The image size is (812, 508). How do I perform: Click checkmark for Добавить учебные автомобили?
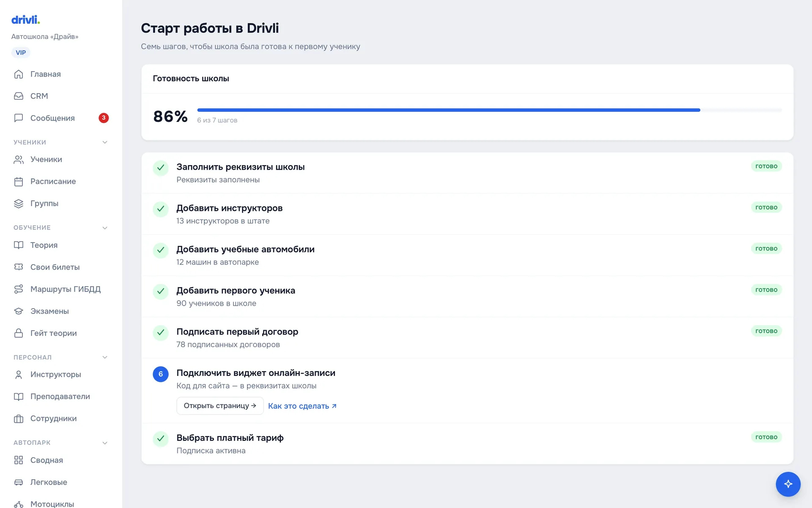tap(161, 250)
